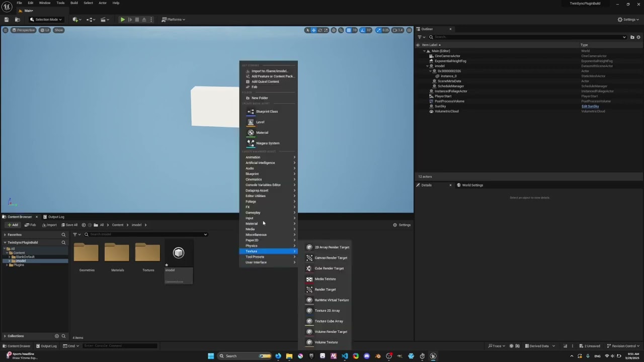
Task: Open the Perspective view dropdown
Action: click(24, 30)
